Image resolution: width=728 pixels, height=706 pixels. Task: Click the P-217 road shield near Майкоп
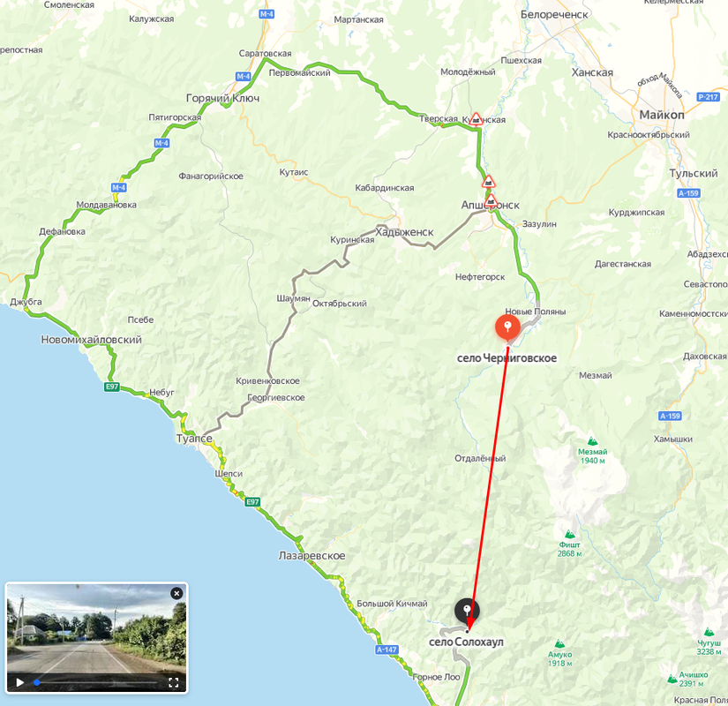tap(709, 97)
